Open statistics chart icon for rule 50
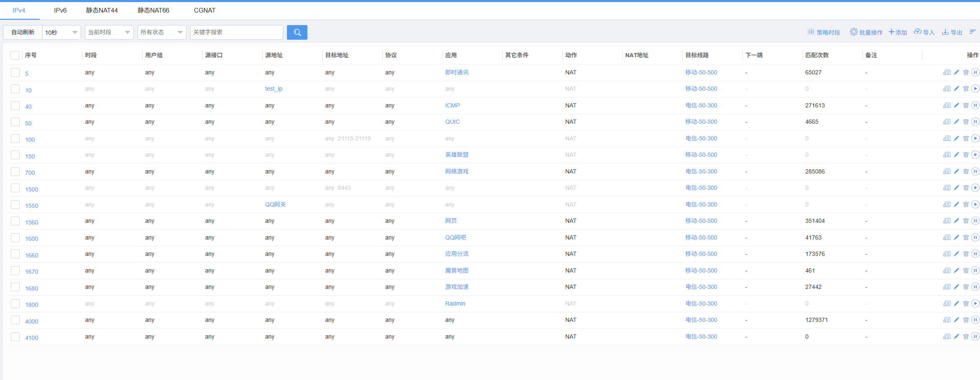 (x=947, y=122)
